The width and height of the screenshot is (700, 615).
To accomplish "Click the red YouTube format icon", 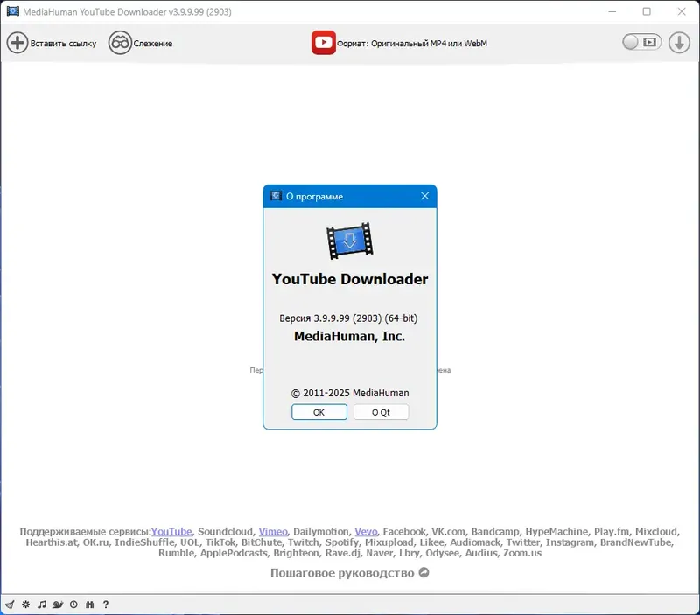I will click(323, 43).
